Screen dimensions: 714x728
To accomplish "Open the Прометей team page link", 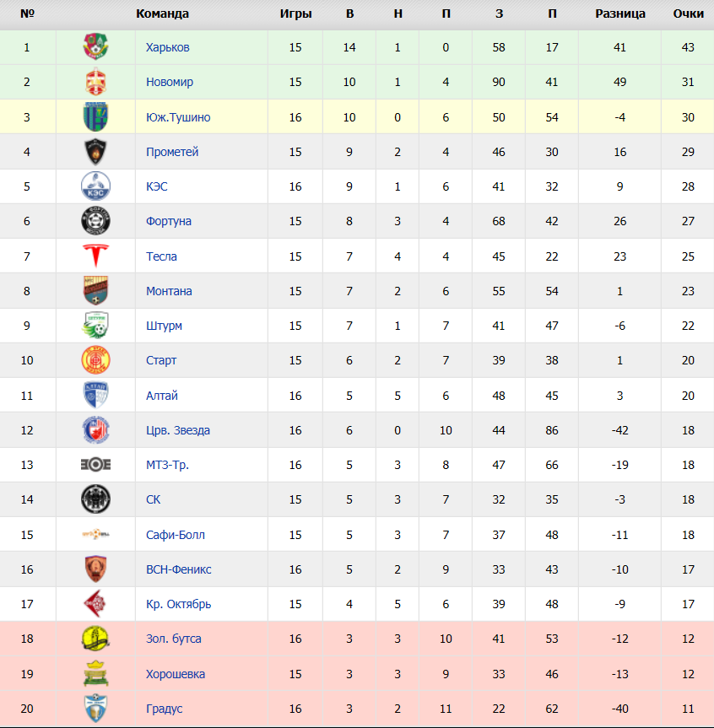I will pyautogui.click(x=172, y=153).
